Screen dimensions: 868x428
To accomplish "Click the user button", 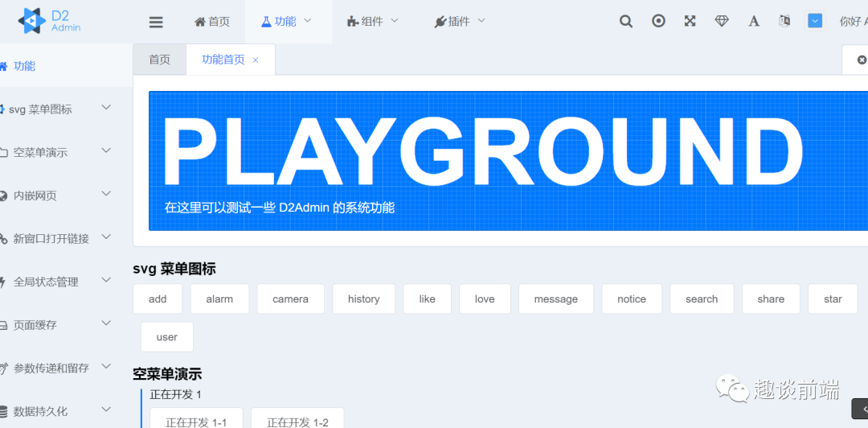I will (167, 337).
